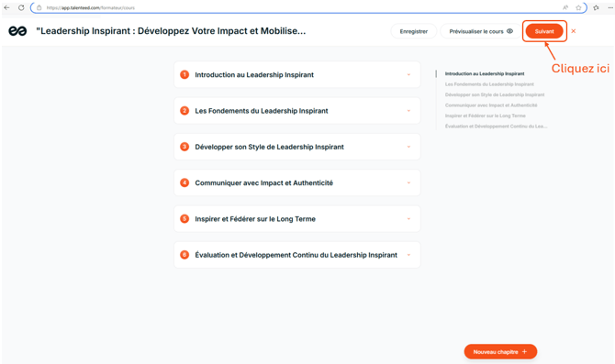Jump to Développer son Style in outline

click(495, 94)
